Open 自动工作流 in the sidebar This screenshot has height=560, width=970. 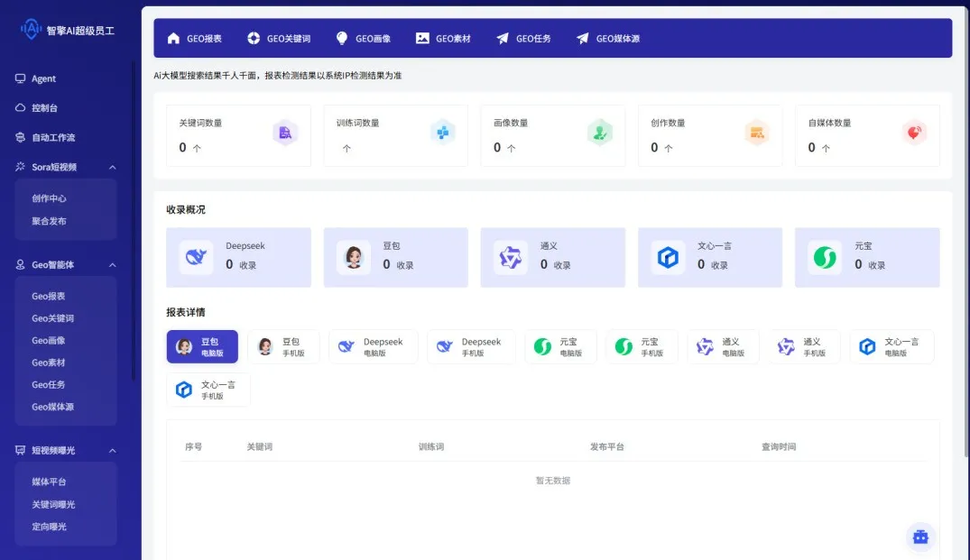click(53, 138)
